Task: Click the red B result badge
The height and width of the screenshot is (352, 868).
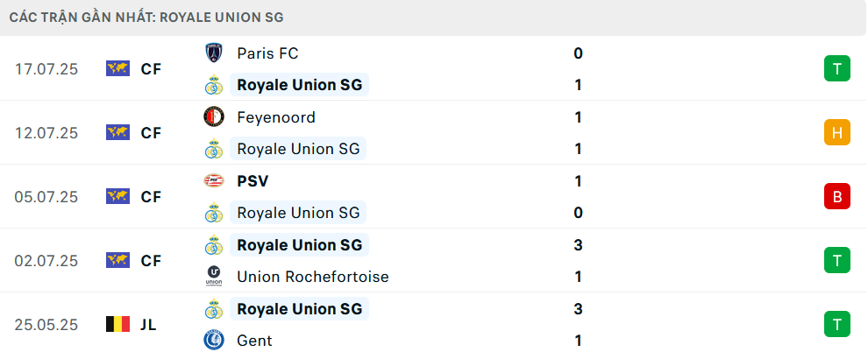Action: pos(837,197)
